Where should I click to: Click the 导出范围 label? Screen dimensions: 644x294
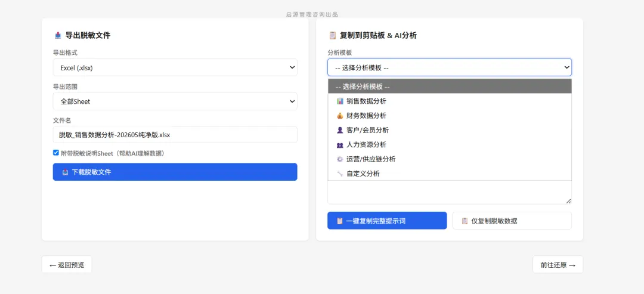coord(66,86)
